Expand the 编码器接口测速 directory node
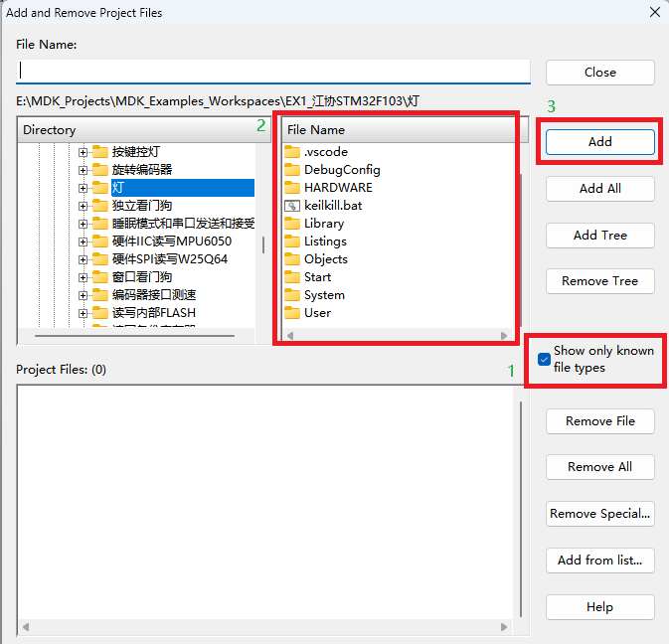This screenshot has height=644, width=669. (83, 295)
